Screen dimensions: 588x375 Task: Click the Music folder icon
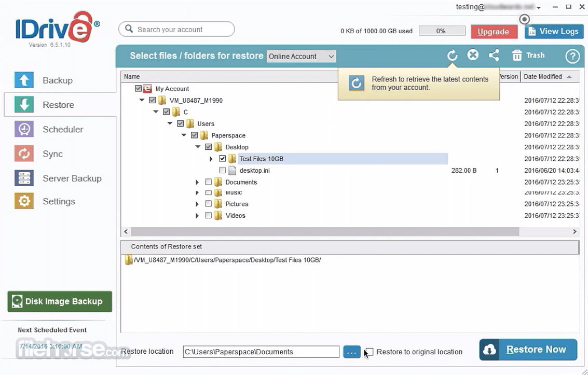[x=218, y=192]
